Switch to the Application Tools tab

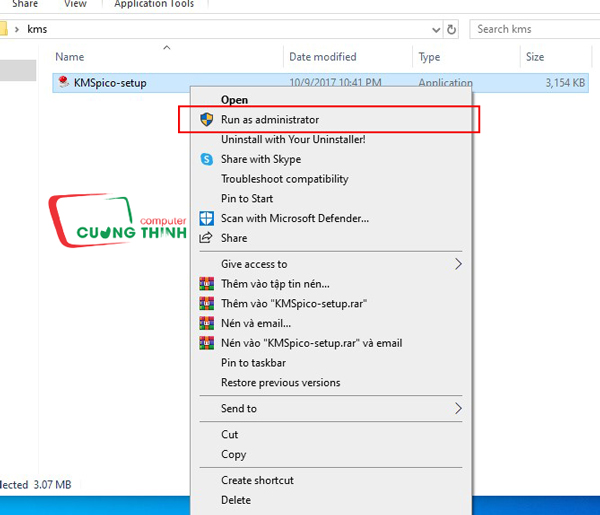[x=154, y=4]
